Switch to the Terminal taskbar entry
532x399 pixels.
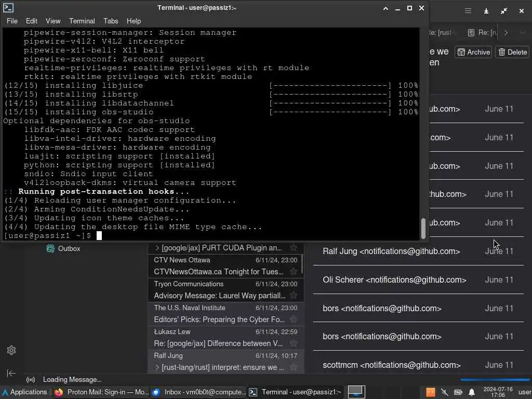(x=296, y=392)
